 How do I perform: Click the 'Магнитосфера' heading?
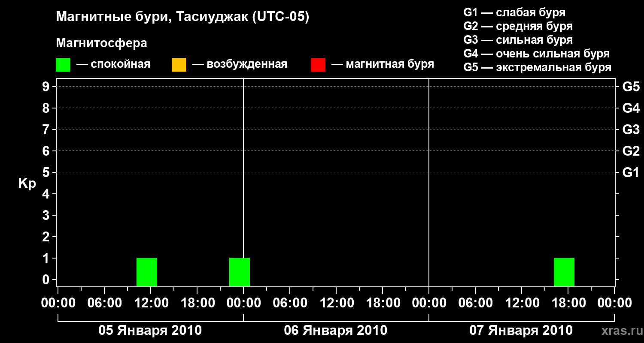coord(101,43)
